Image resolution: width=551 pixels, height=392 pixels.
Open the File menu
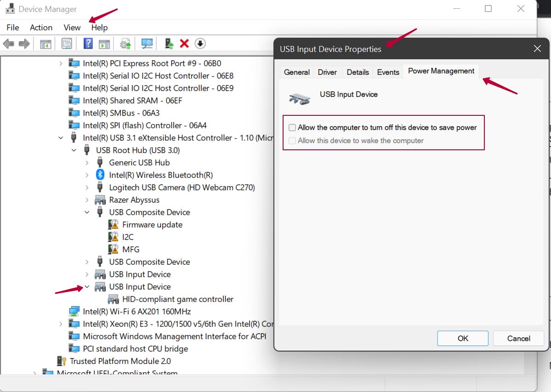click(13, 28)
